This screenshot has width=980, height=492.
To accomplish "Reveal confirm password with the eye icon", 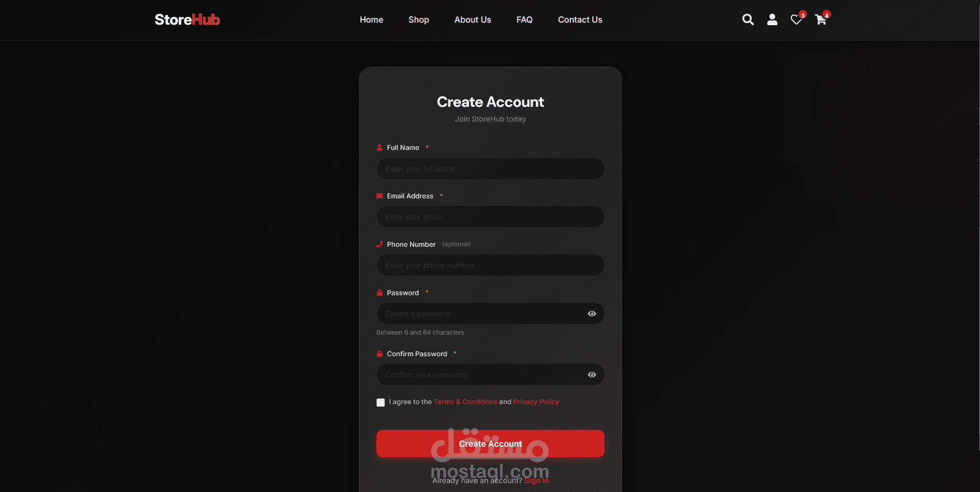I will [x=592, y=375].
